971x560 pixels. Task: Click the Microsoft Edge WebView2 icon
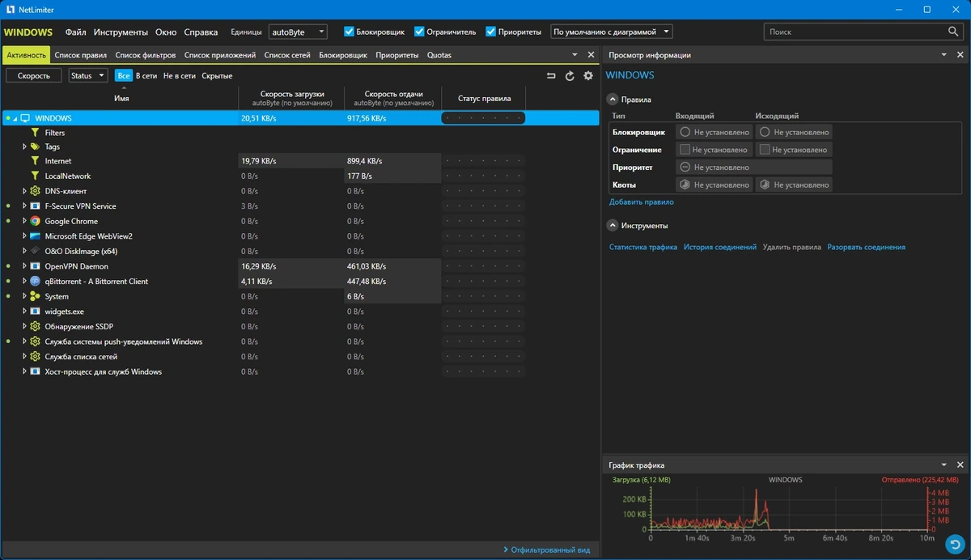coord(35,236)
